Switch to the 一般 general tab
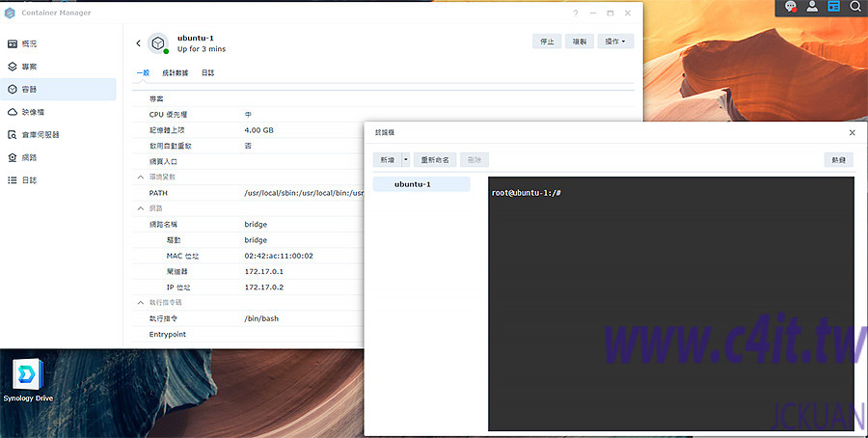Image resolution: width=868 pixels, height=438 pixels. (x=143, y=73)
